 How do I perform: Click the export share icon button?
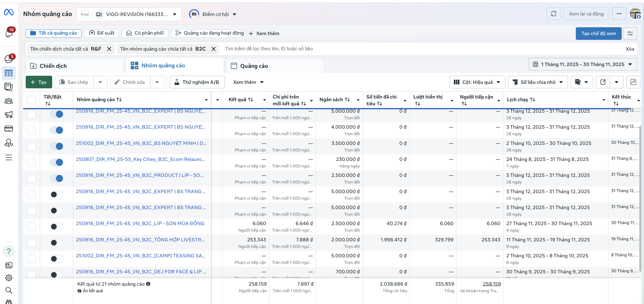(603, 82)
